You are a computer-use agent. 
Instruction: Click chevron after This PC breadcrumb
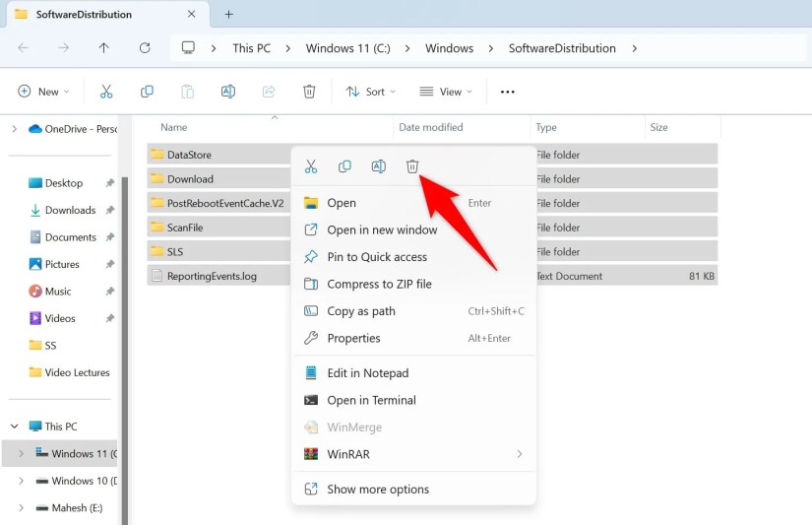(288, 48)
